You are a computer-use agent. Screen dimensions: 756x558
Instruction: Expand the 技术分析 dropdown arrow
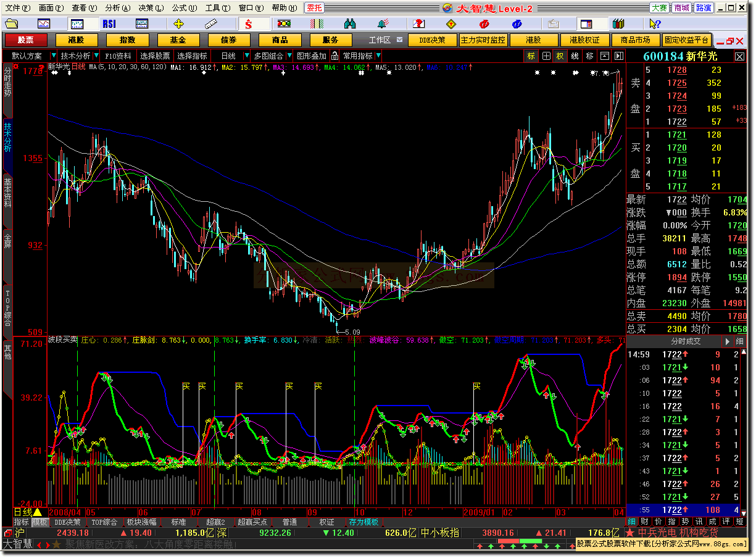click(96, 56)
